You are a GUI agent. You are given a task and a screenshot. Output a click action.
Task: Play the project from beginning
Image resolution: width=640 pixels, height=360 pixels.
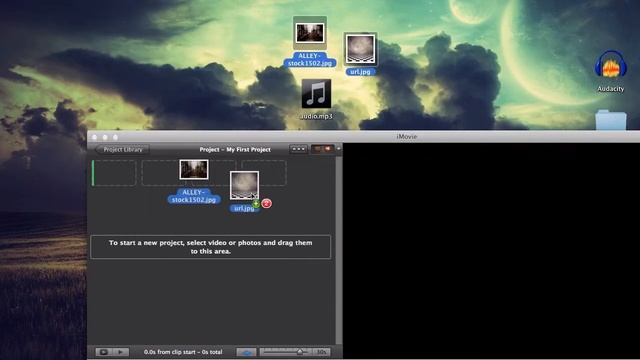click(120, 352)
